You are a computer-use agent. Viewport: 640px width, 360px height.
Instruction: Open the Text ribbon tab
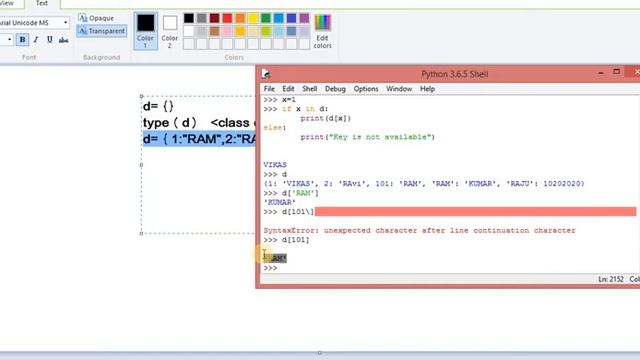[x=42, y=3]
